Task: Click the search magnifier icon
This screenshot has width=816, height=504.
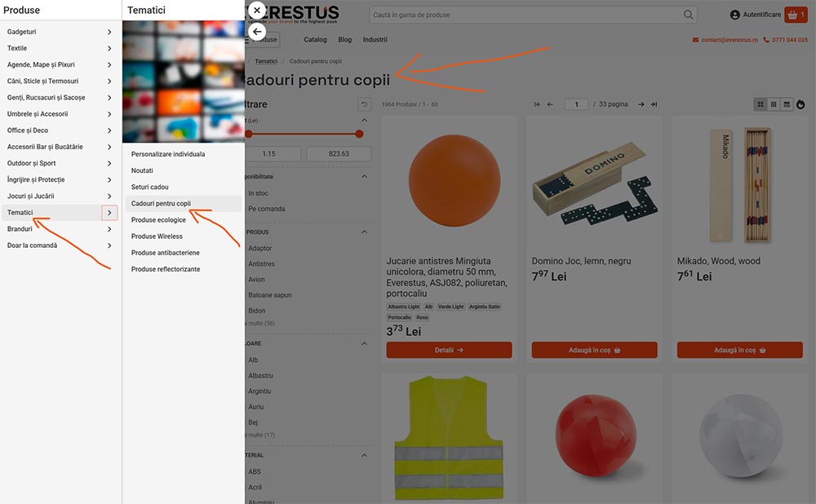Action: tap(689, 15)
